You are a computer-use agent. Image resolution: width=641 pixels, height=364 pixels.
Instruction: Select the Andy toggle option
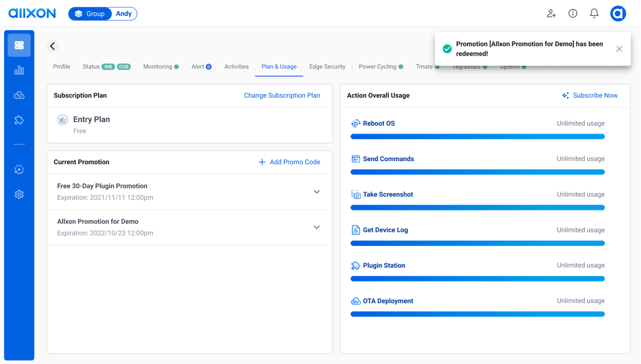(x=124, y=14)
